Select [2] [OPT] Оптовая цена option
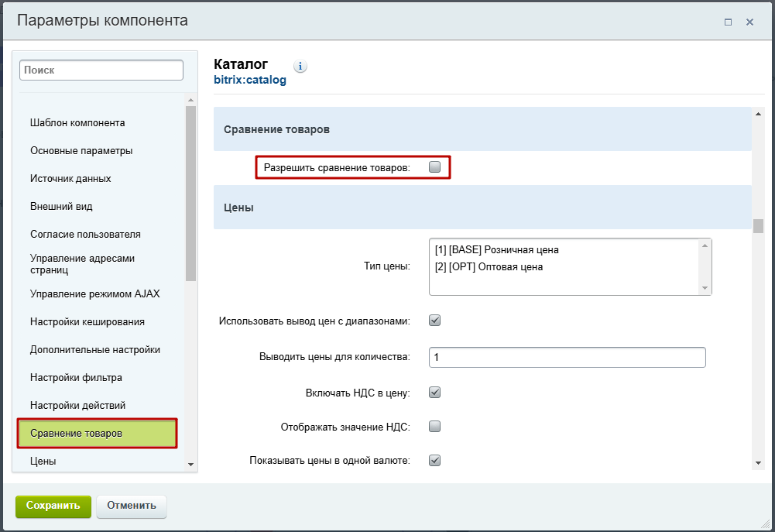This screenshot has width=775, height=532. (489, 267)
